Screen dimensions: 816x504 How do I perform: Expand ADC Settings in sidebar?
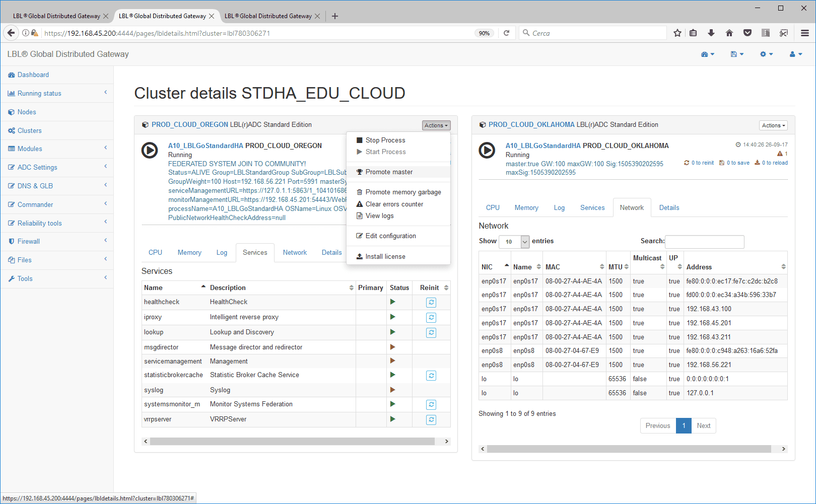[x=56, y=167]
